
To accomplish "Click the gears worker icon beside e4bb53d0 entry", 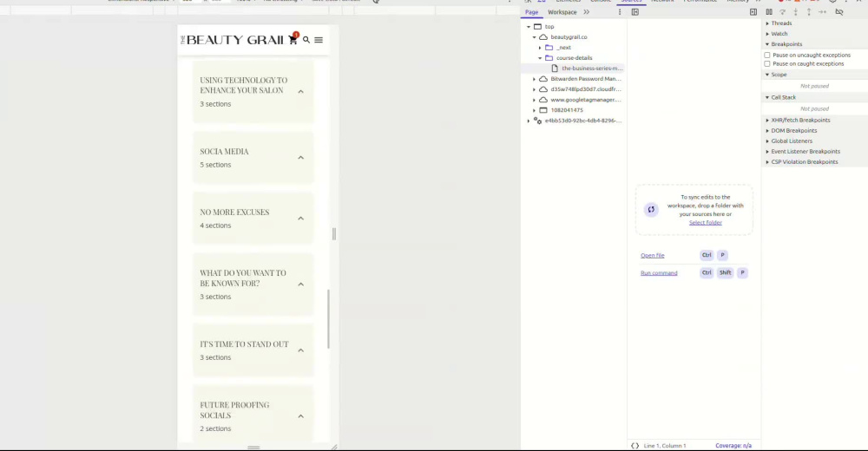I will click(537, 121).
